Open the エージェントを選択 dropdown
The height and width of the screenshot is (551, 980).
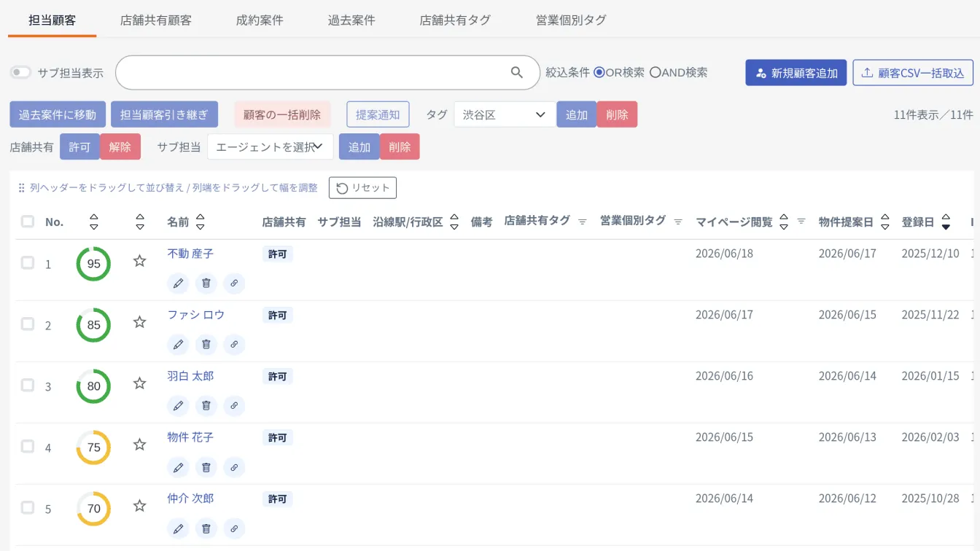(x=271, y=146)
